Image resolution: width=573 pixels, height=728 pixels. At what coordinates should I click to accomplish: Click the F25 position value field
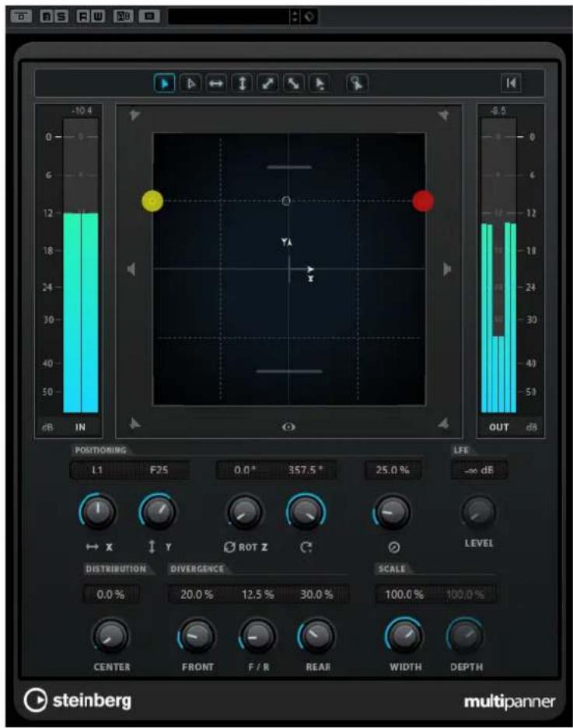[x=159, y=470]
